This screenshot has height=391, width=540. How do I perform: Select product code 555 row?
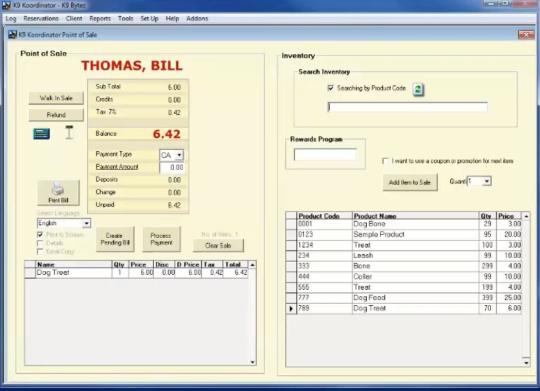(x=404, y=287)
